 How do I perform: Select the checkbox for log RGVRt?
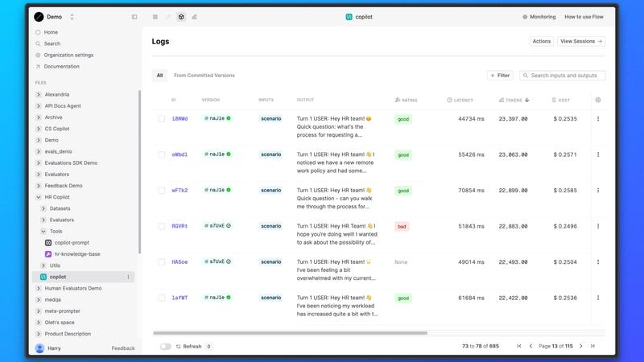[x=162, y=226]
